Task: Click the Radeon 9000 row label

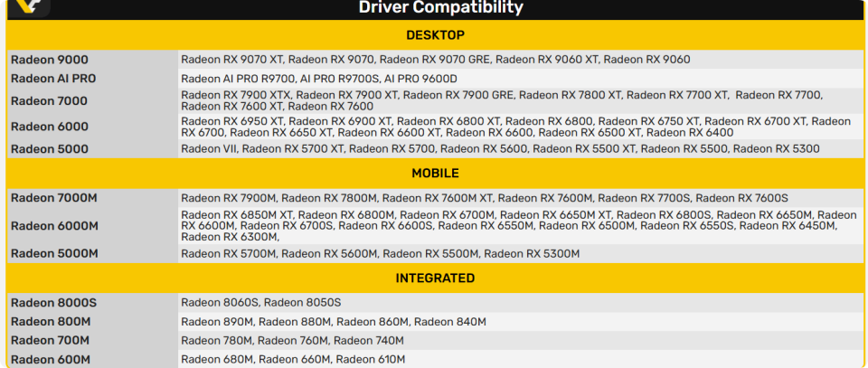Action: (49, 60)
